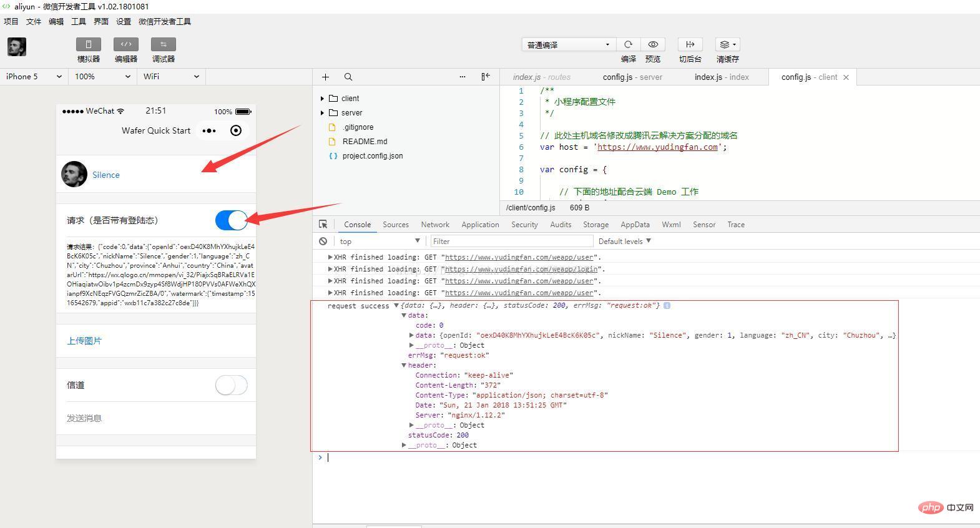Switch to the Trace tab
The width and height of the screenshot is (980, 528).
(736, 225)
